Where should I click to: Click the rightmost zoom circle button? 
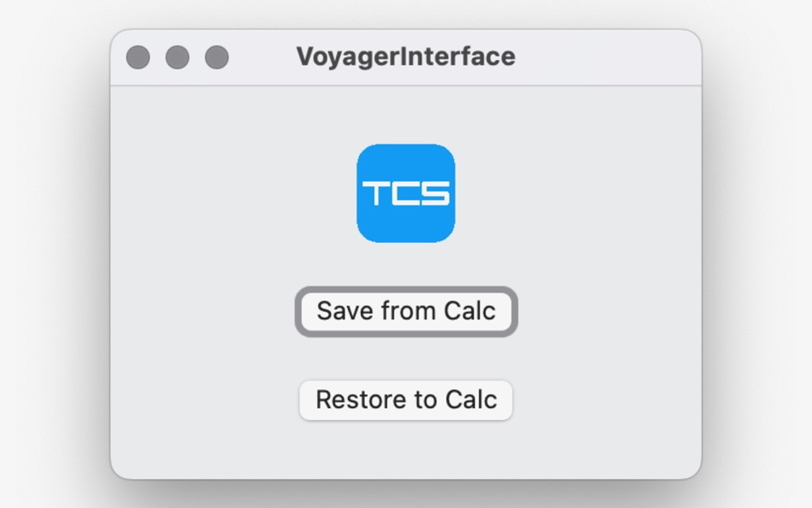tap(215, 57)
